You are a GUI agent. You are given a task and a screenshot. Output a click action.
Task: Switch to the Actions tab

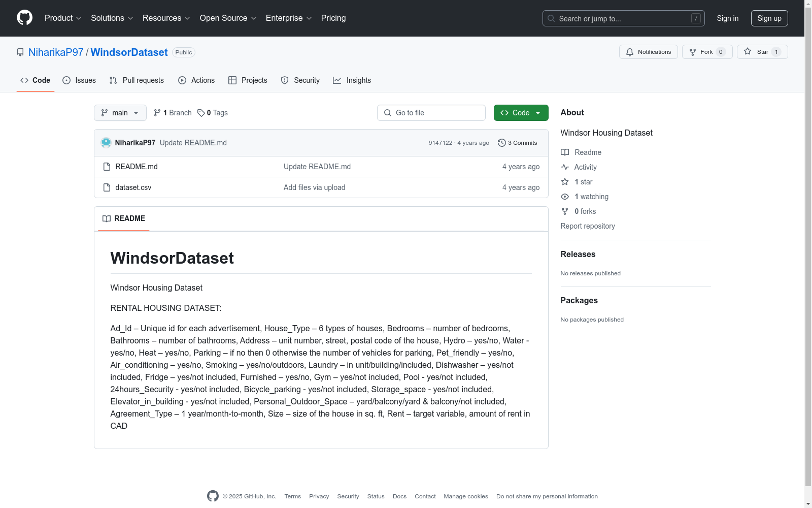196,80
